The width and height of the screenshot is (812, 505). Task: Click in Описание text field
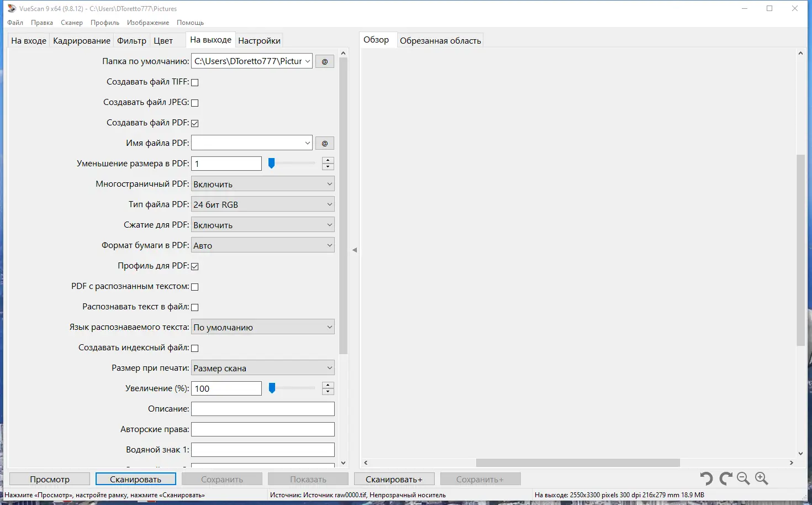[x=263, y=409]
